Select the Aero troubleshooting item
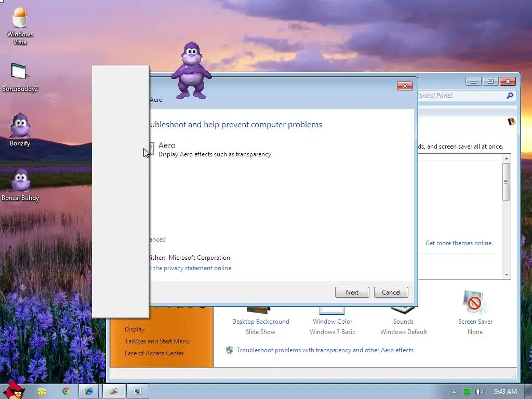 click(x=210, y=149)
